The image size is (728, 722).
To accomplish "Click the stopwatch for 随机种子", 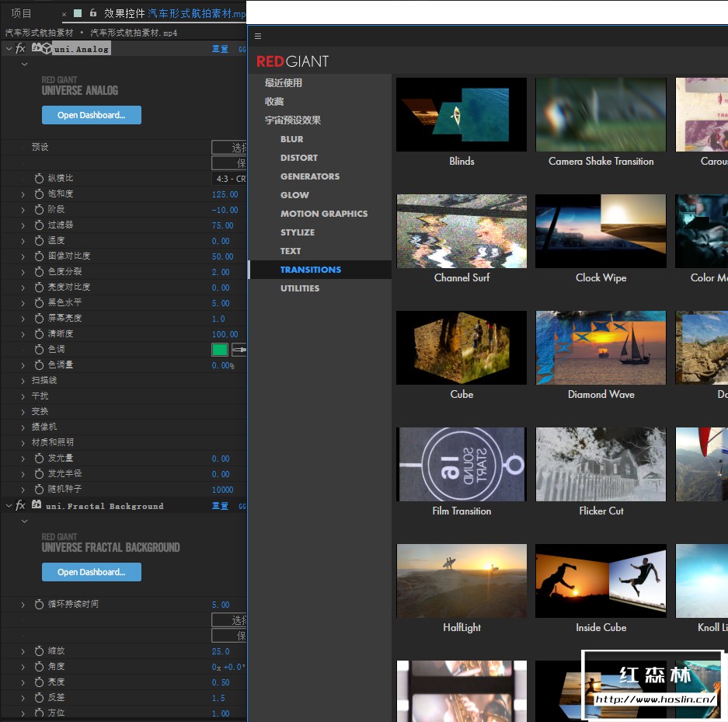I will [39, 490].
